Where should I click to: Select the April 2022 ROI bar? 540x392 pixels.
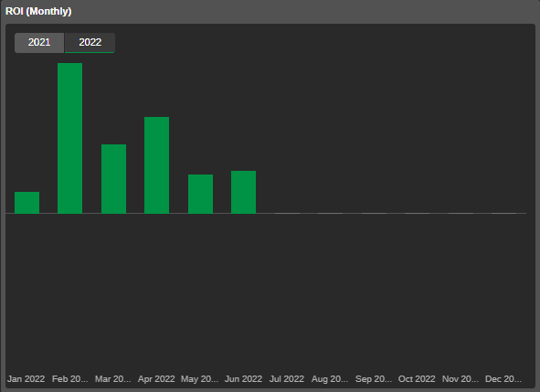tap(156, 165)
